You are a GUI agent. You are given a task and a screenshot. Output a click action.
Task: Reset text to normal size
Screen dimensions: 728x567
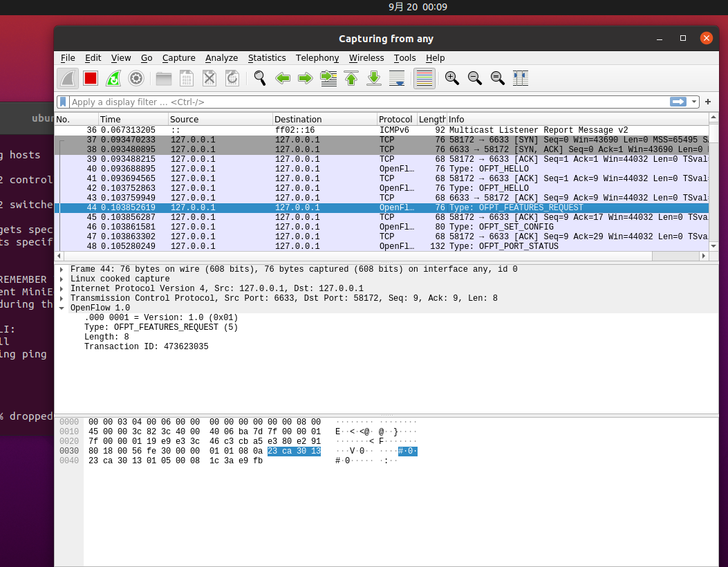(x=497, y=78)
